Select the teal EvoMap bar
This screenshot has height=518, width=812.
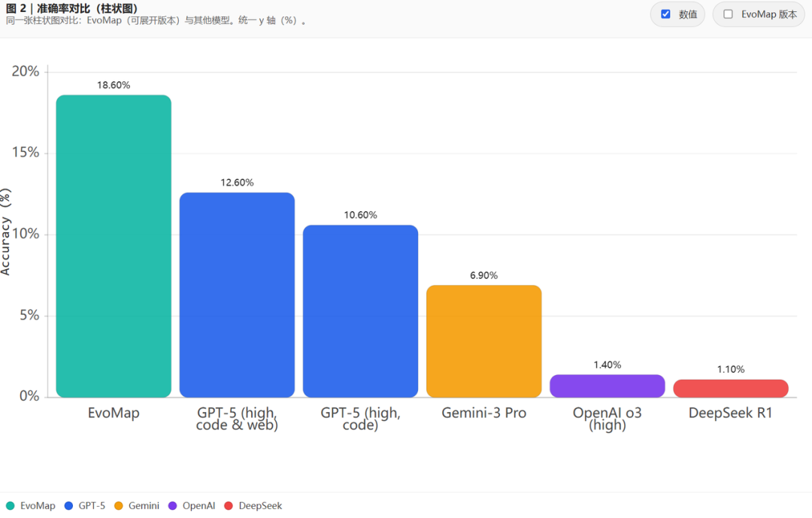pyautogui.click(x=114, y=246)
